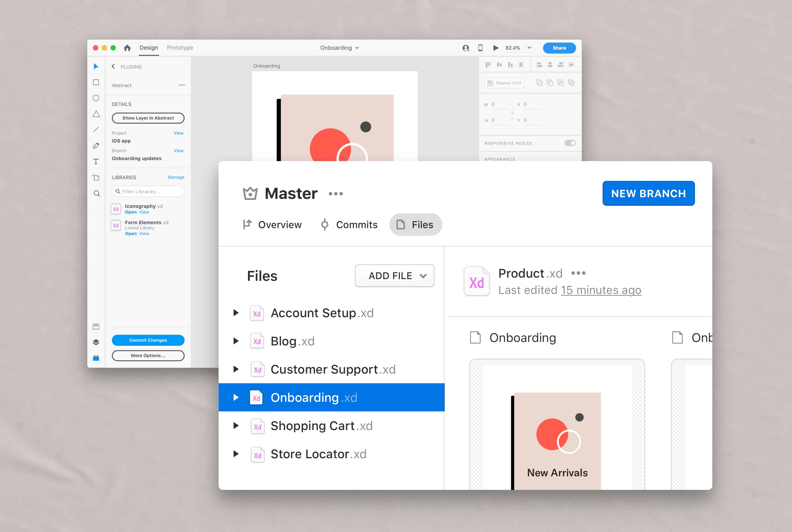Open Abstract plugin more options dots

[x=182, y=85]
